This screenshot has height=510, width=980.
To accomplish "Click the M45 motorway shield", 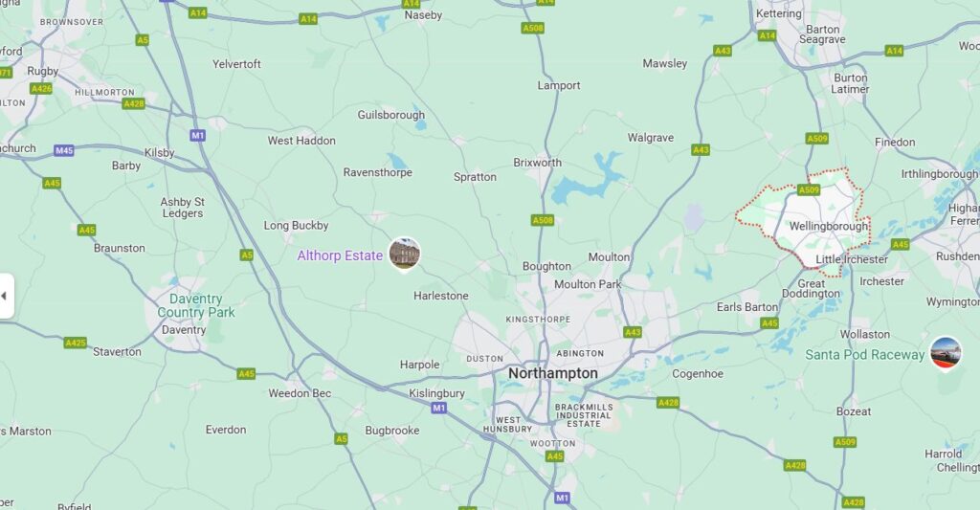I will point(64,150).
